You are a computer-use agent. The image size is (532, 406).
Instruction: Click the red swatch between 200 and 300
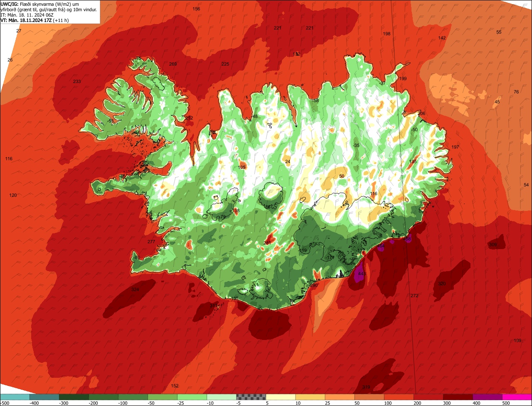[x=428, y=397]
